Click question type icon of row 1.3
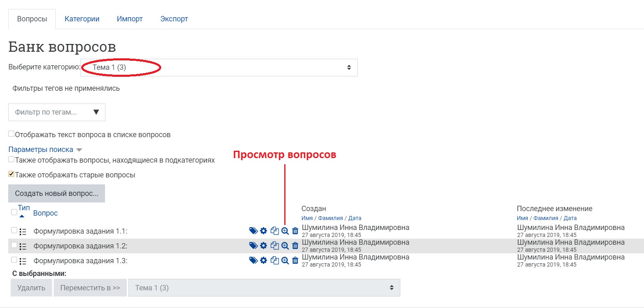The width and height of the screenshot is (644, 308). [x=23, y=261]
